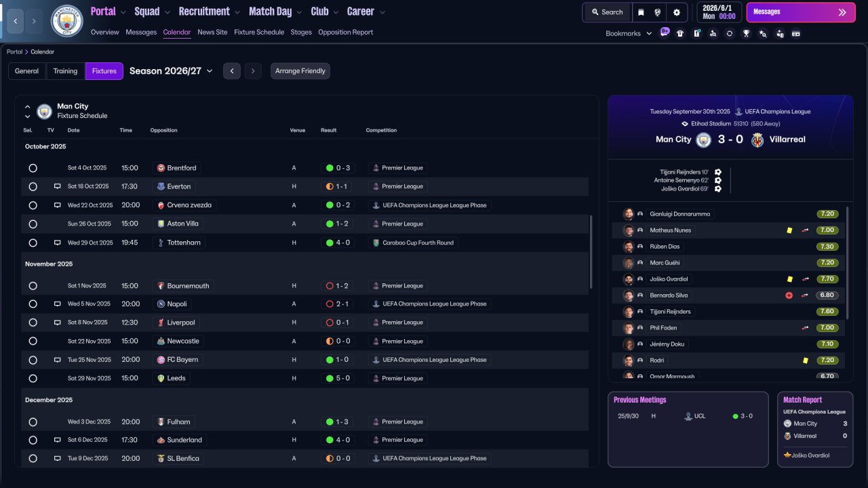Click the ticket-shaped icon ending the bookmarks bar

tap(796, 33)
